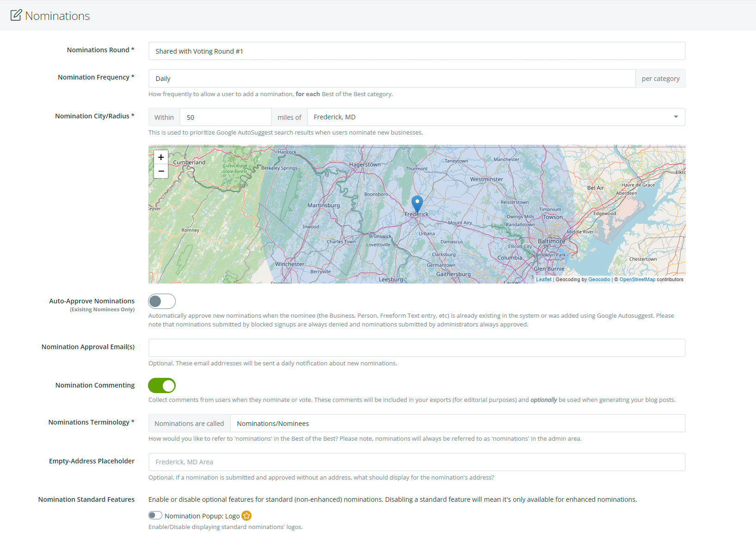This screenshot has height=536, width=756.
Task: Click the Hagerstown label on the map
Action: 365,165
